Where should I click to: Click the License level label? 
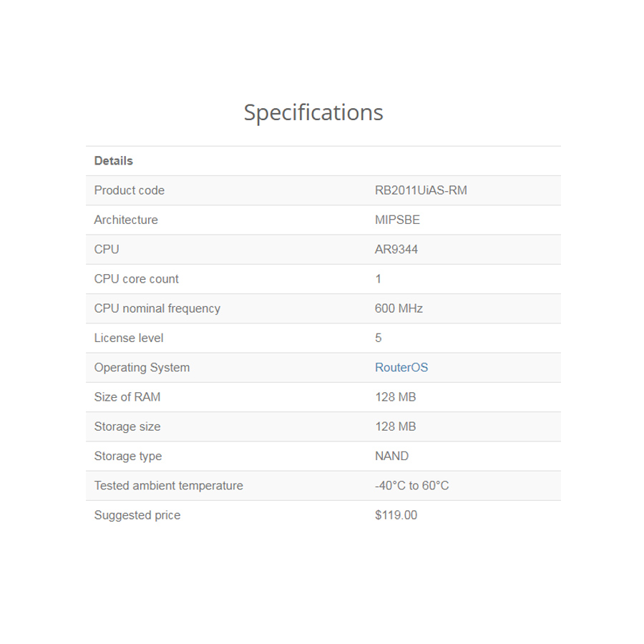click(x=129, y=338)
